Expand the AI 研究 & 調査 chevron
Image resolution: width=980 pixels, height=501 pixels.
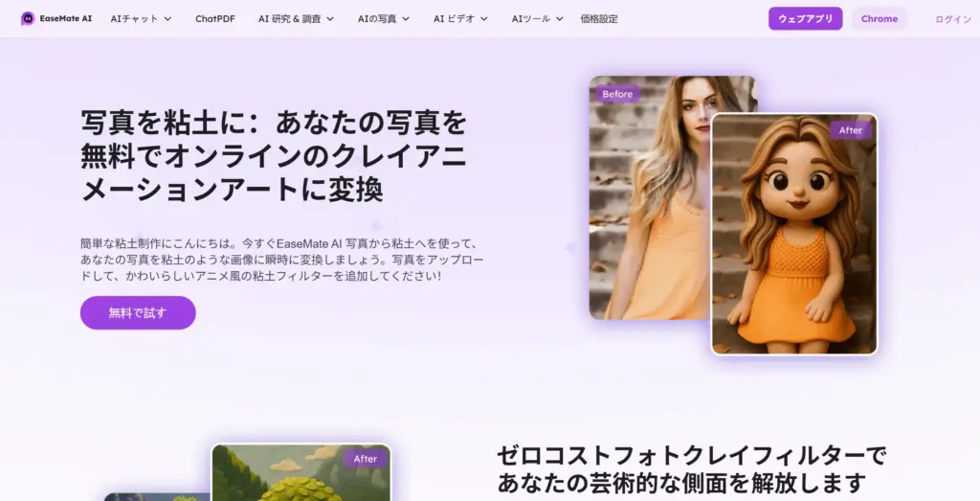[330, 19]
